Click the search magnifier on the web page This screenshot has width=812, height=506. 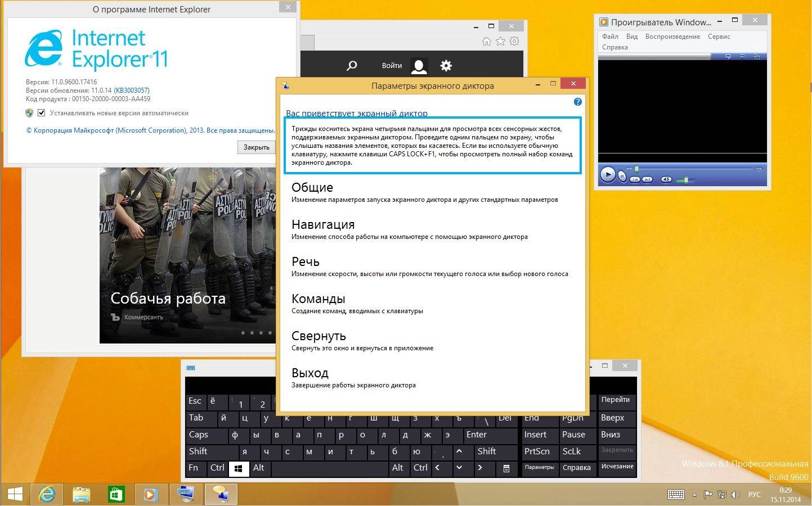pos(352,66)
